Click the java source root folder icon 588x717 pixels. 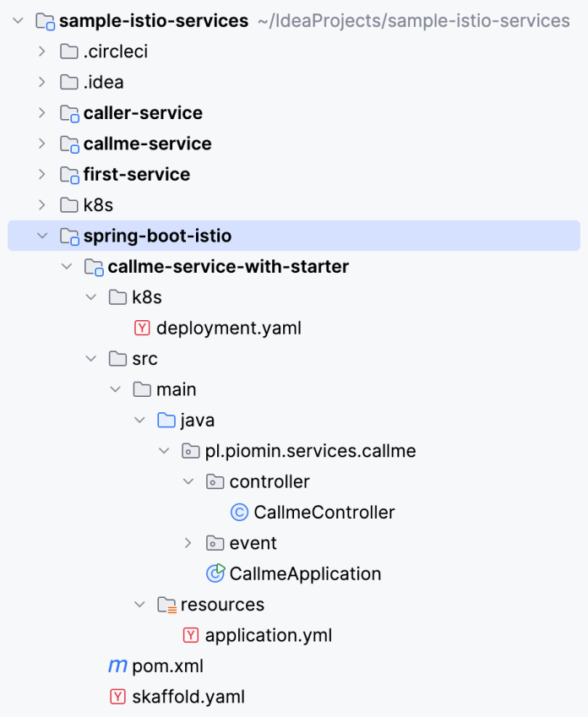pyautogui.click(x=166, y=421)
